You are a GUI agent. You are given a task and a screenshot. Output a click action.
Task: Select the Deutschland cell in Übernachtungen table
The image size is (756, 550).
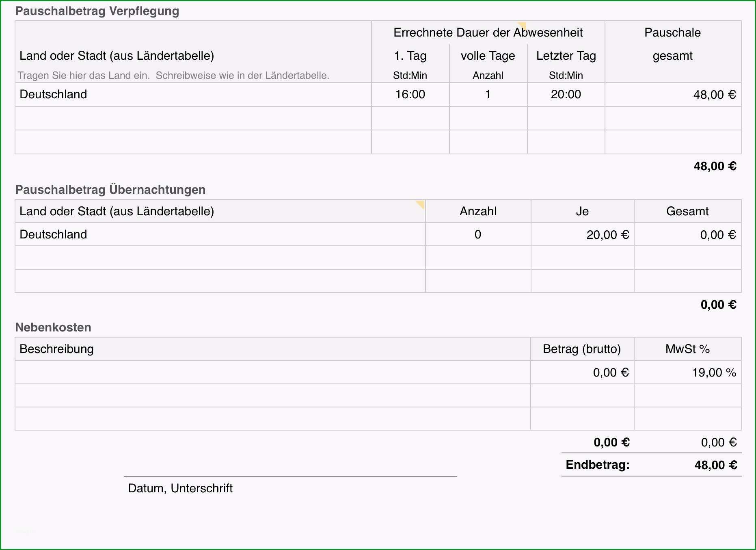(220, 234)
